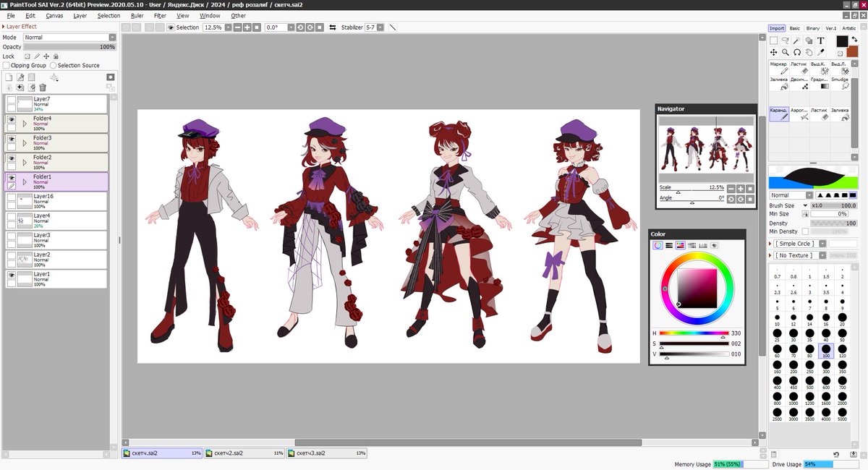Click the horizontal canvas scrollbar
The width and height of the screenshot is (868, 470).
(468, 443)
